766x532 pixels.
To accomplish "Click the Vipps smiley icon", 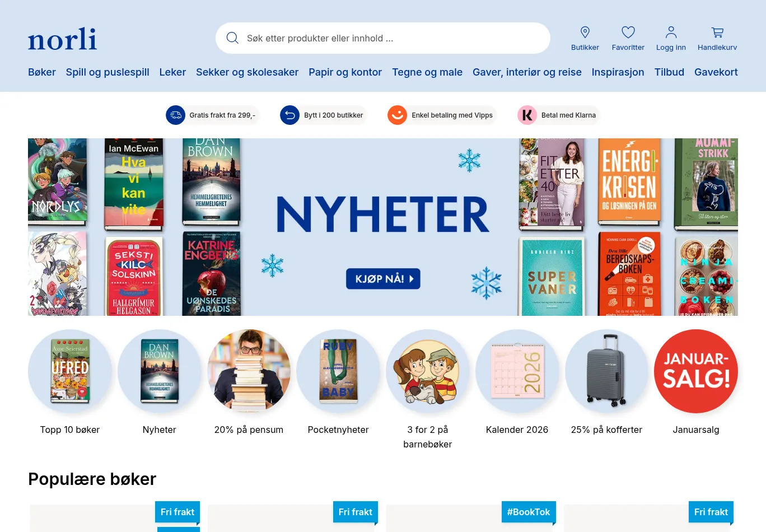I will click(x=397, y=115).
